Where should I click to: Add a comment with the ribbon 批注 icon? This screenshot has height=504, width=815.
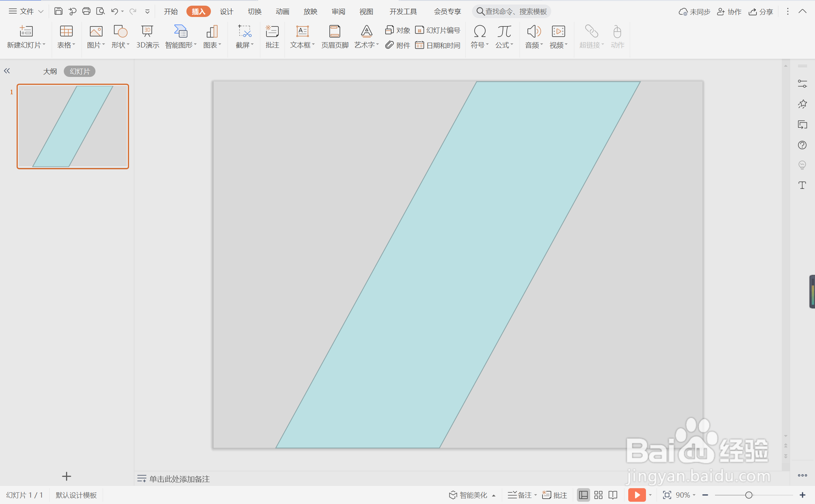pos(272,31)
